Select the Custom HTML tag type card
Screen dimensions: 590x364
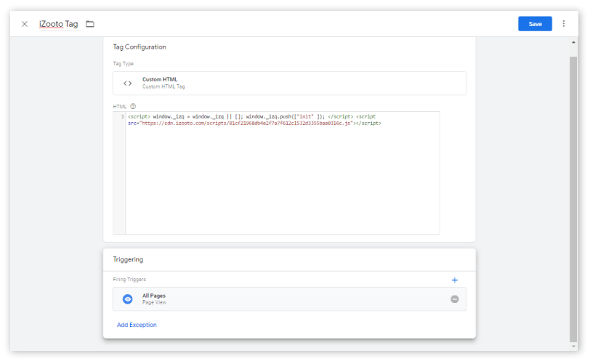[289, 83]
